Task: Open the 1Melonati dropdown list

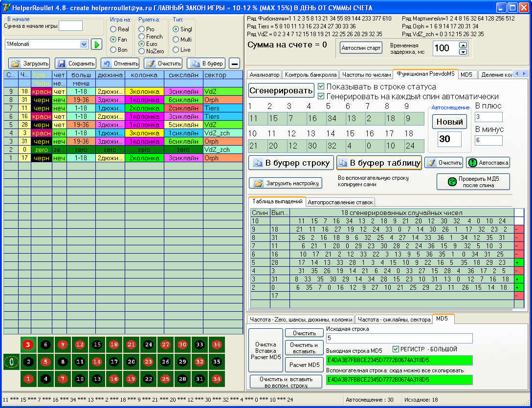Action: point(83,44)
